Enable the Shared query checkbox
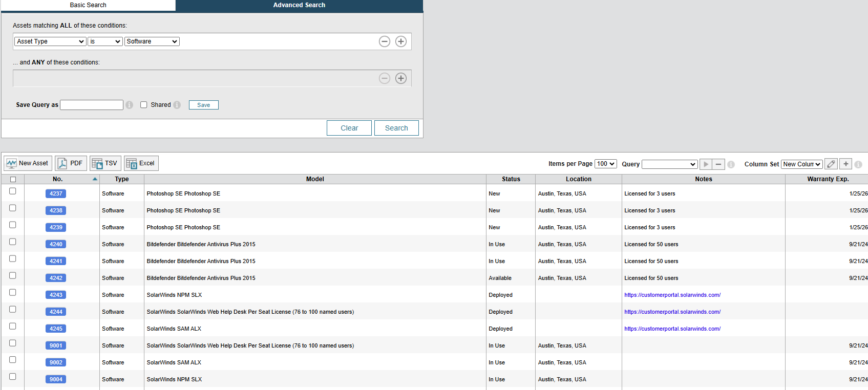868x390 pixels. pos(144,105)
